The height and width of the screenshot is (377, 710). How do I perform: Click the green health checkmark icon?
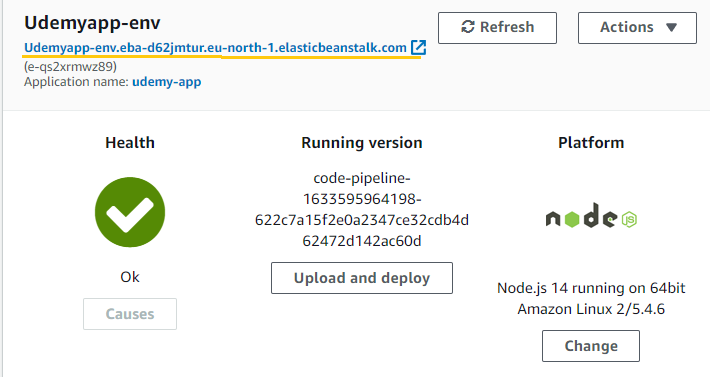tap(130, 212)
